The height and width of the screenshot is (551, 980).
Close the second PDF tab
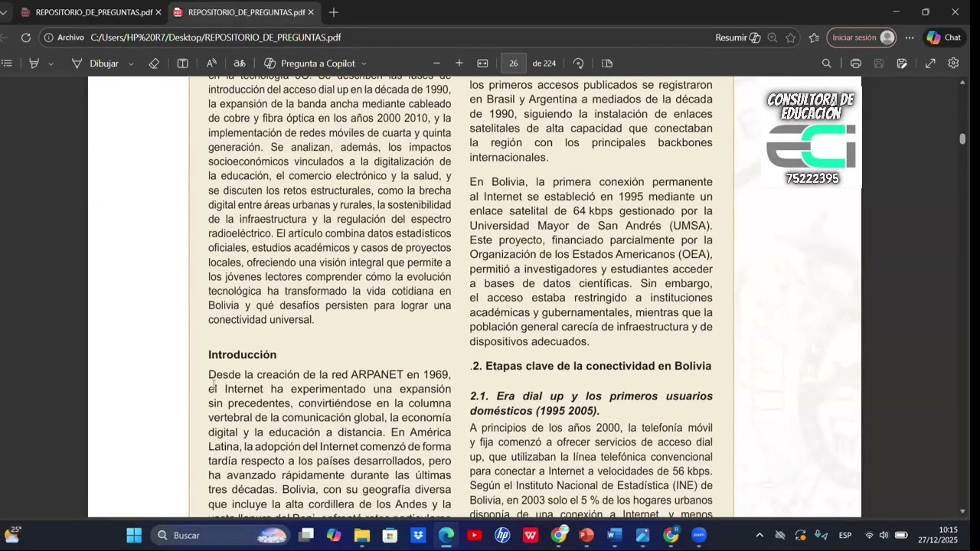click(311, 12)
